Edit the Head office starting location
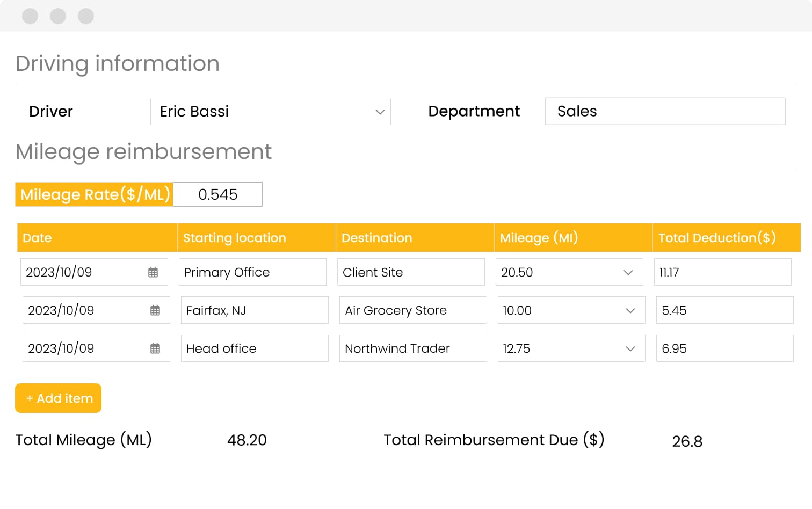This screenshot has width=812, height=509. [255, 348]
